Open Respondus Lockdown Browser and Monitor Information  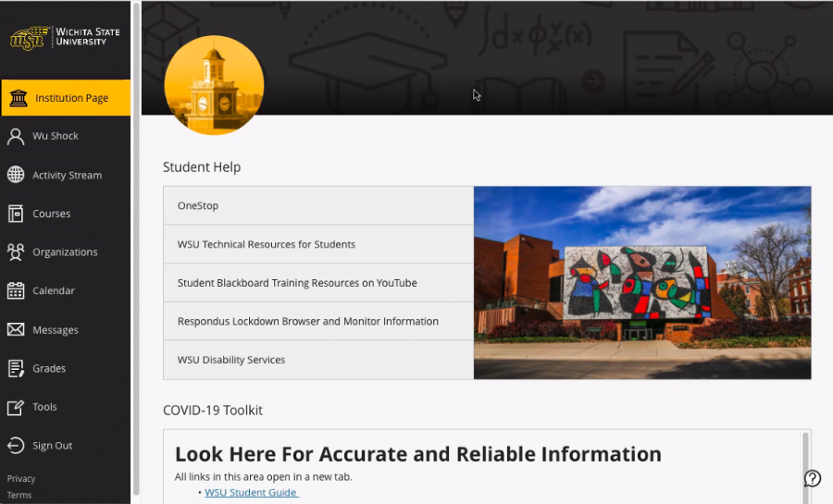tap(318, 321)
